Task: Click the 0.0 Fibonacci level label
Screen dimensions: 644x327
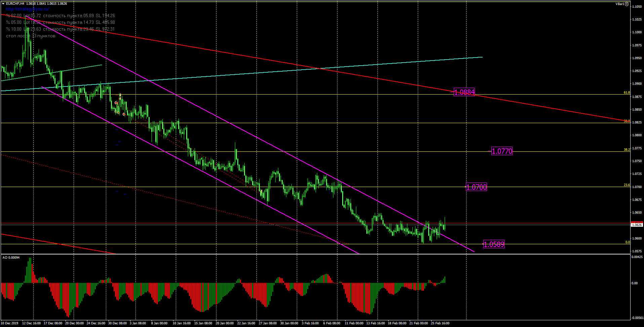Action: 627,242
